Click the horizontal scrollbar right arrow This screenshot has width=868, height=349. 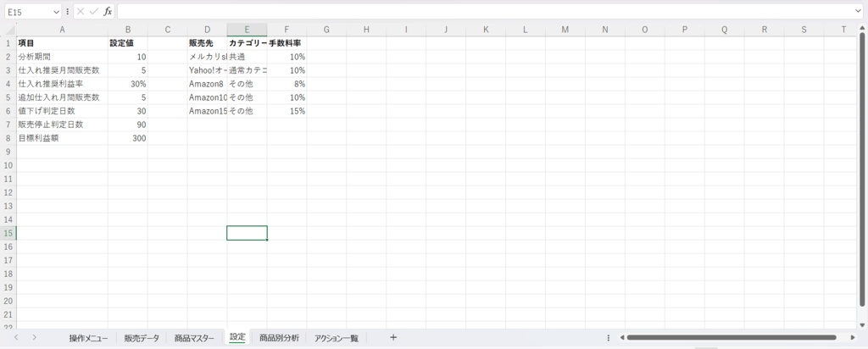tap(853, 337)
